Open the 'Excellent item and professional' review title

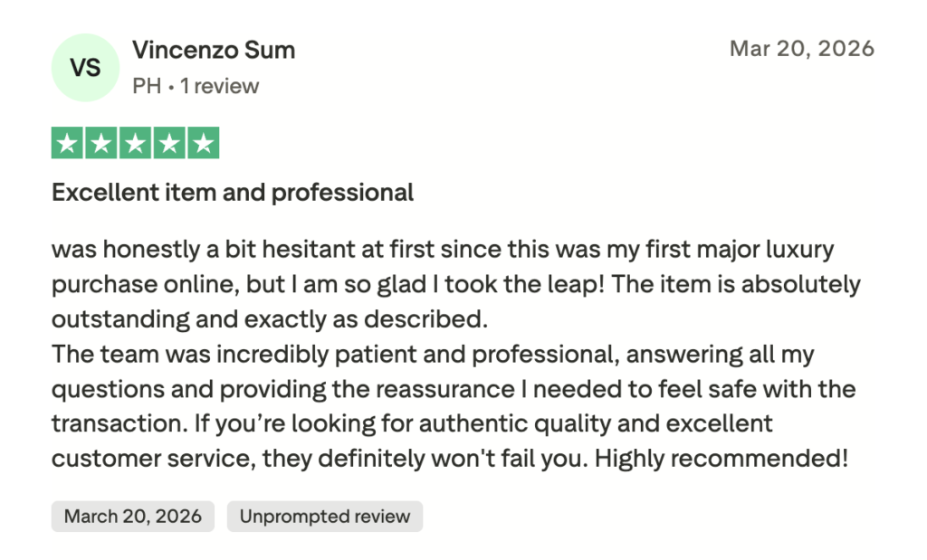(x=233, y=193)
